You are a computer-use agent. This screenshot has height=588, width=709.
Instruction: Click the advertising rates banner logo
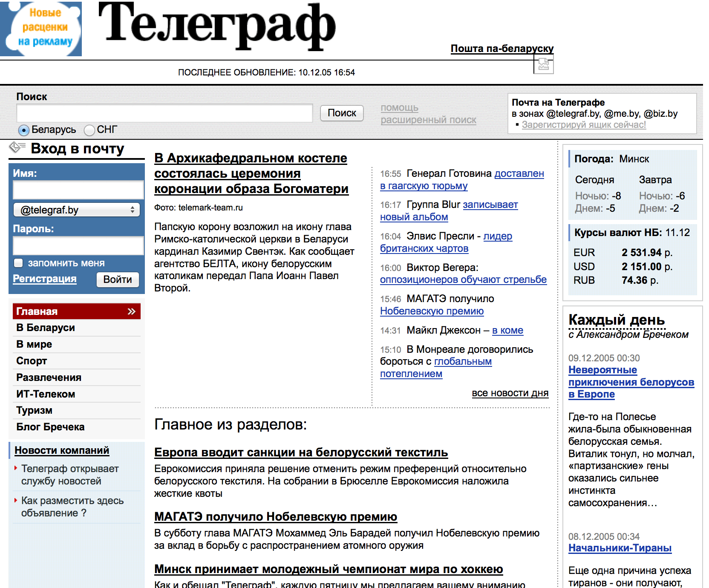(x=41, y=29)
